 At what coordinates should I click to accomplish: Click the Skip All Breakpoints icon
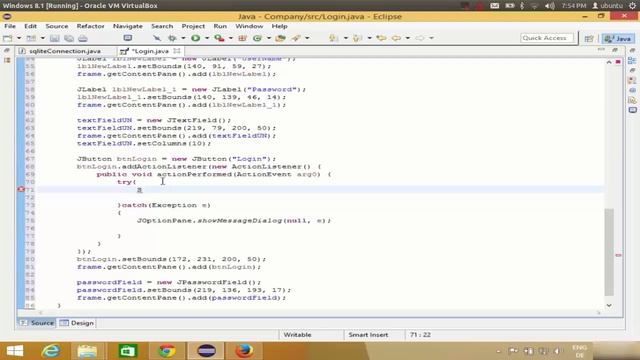(157, 38)
